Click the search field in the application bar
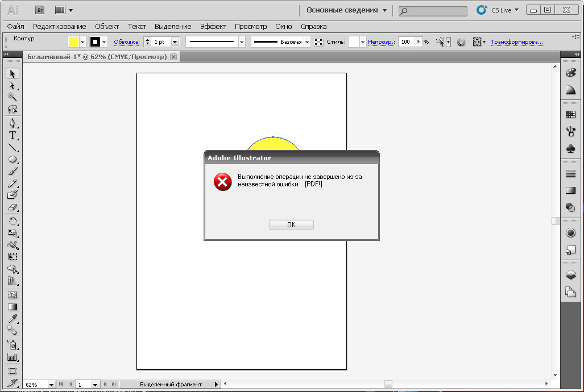The width and height of the screenshot is (584, 392). point(433,11)
